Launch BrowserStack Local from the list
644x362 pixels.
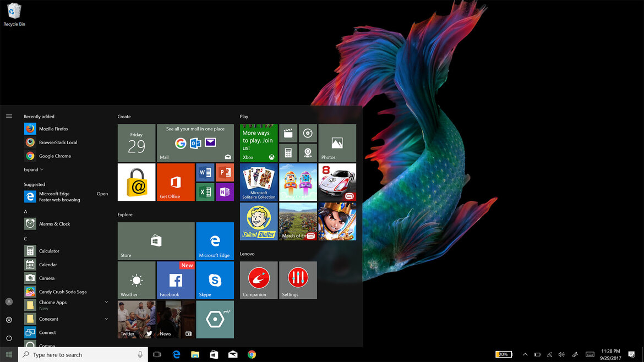[x=66, y=142]
